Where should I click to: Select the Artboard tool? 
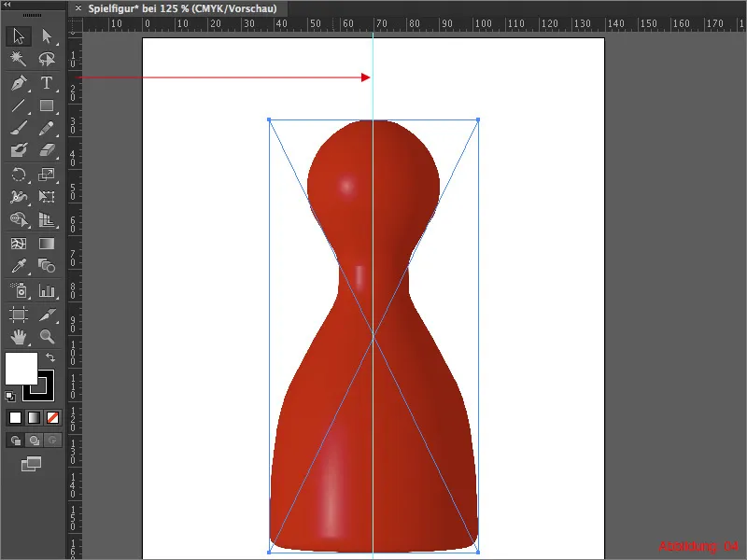pyautogui.click(x=19, y=315)
